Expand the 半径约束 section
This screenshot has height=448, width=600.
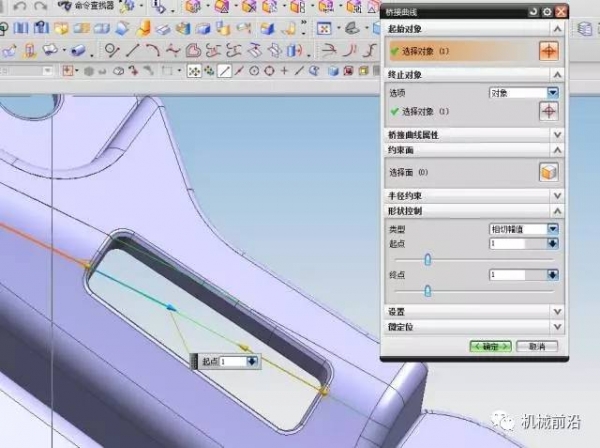(x=474, y=195)
